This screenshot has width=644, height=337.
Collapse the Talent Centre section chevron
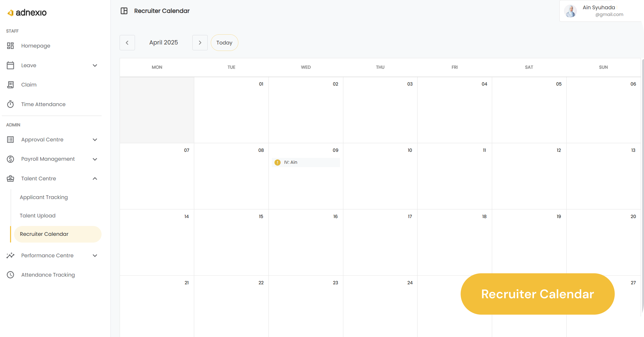tap(95, 179)
